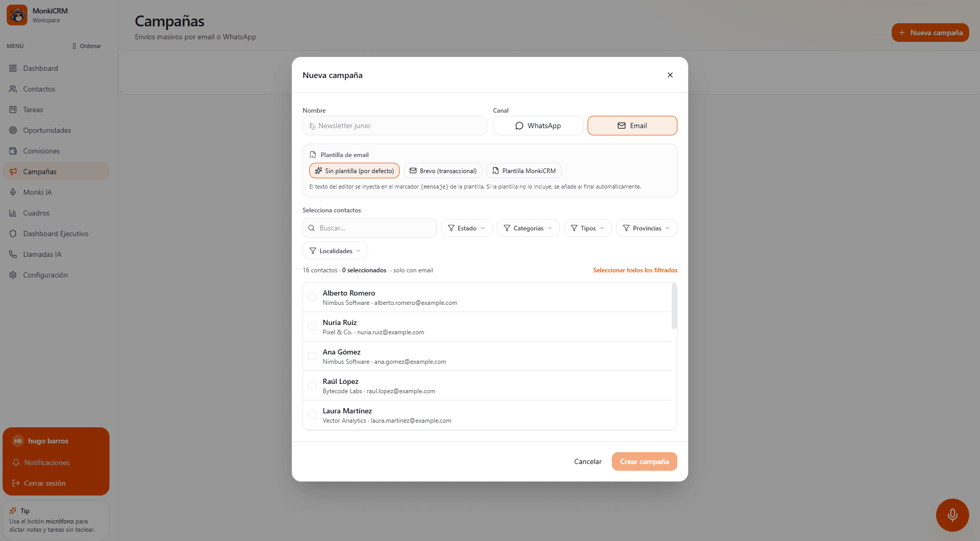
Task: Choose the Plantilla MonkiCRM template option
Action: point(524,171)
